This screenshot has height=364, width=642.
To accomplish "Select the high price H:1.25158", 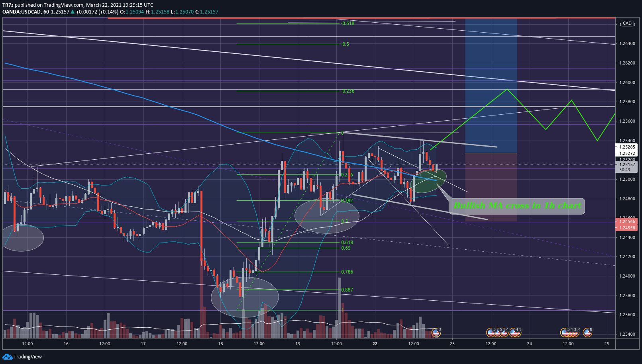I will (157, 12).
